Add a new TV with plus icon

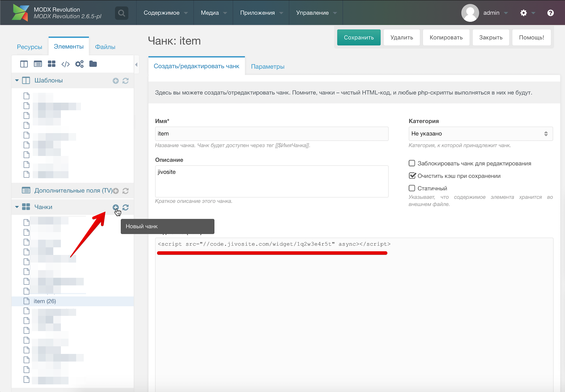click(116, 191)
